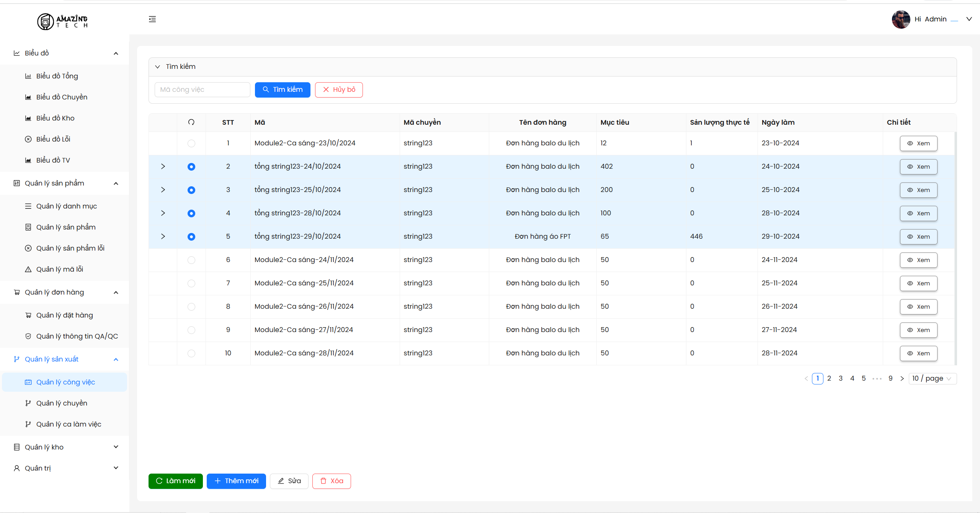Expand row 2 details chevron
Viewport: 980px width, 513px height.
163,166
